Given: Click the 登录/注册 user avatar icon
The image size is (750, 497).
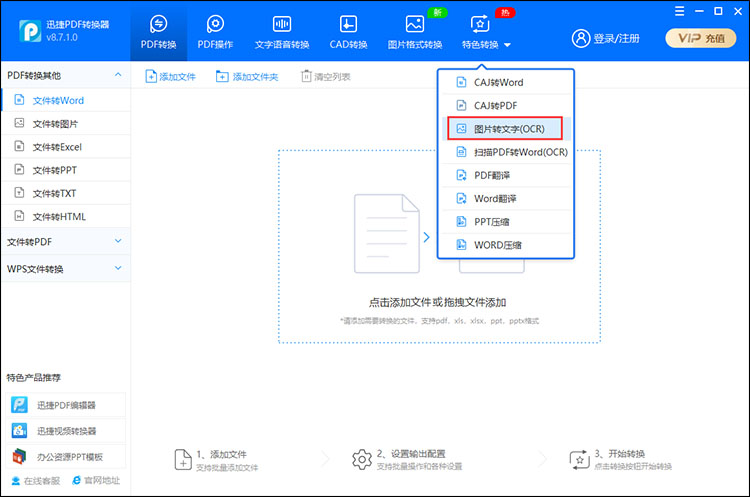Looking at the screenshot, I should [581, 38].
